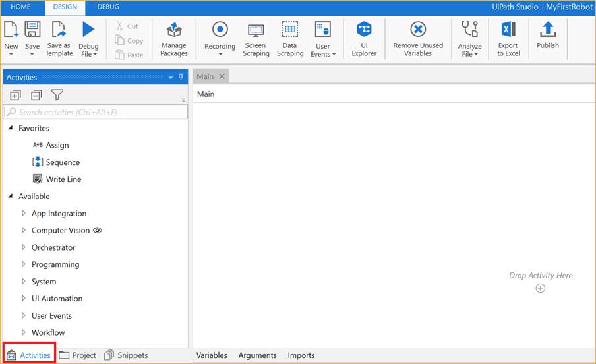Collapse the Favorites group
The height and width of the screenshot is (364, 596).
(11, 128)
